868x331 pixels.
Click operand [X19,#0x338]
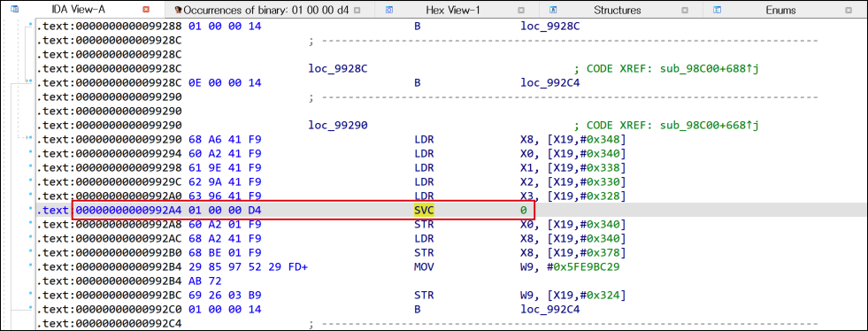click(x=587, y=167)
